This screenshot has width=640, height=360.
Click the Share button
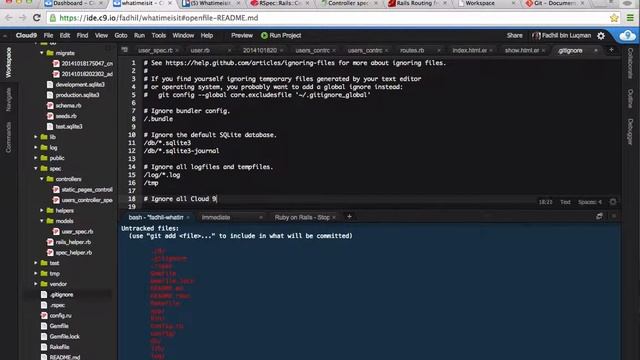point(514,36)
